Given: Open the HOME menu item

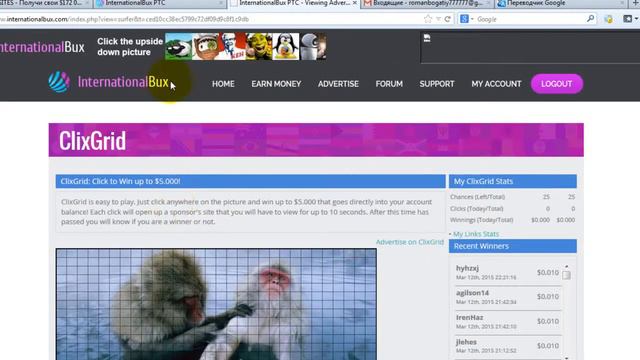Looking at the screenshot, I should tap(223, 84).
